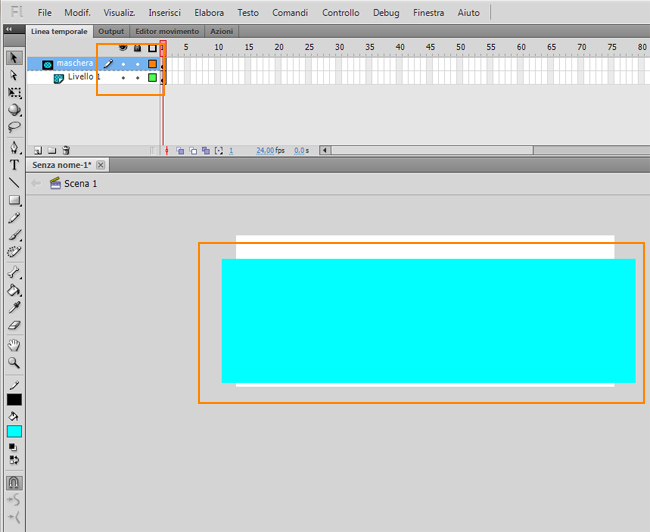Select the Pencil tool
Screen dimensions: 650x532
[14, 218]
